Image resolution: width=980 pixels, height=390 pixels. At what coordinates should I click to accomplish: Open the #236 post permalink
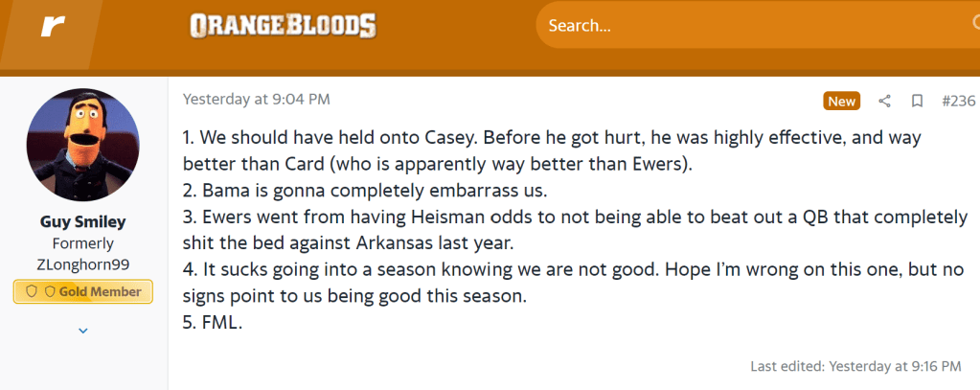(958, 101)
